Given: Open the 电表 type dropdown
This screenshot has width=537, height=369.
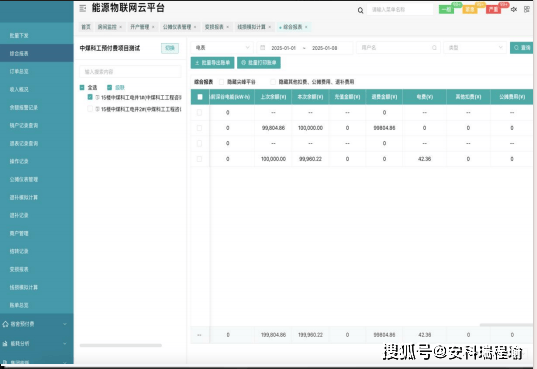Looking at the screenshot, I should click(222, 48).
